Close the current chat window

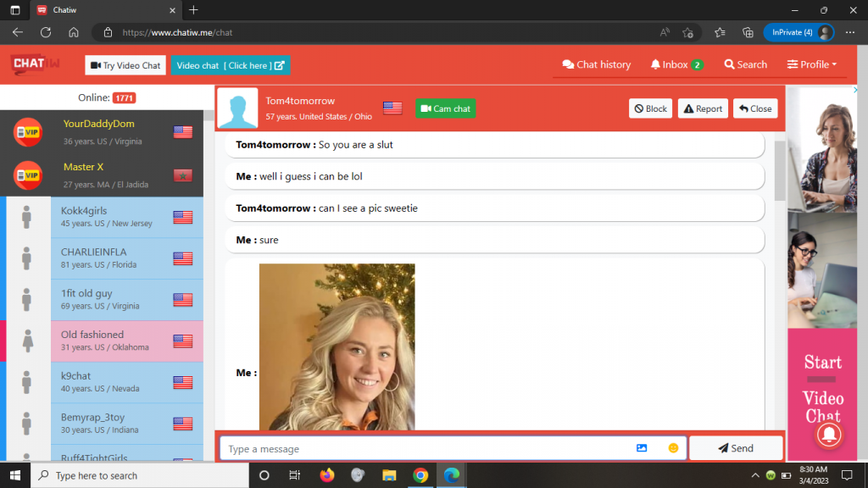pyautogui.click(x=754, y=108)
